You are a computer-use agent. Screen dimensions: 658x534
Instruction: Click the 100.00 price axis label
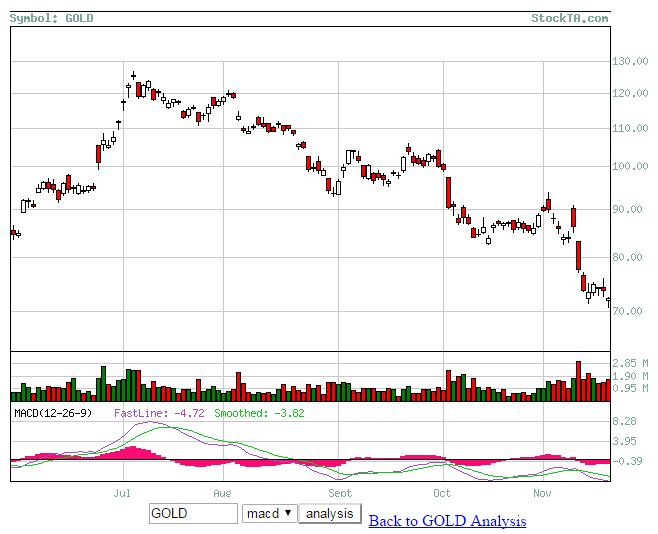630,166
